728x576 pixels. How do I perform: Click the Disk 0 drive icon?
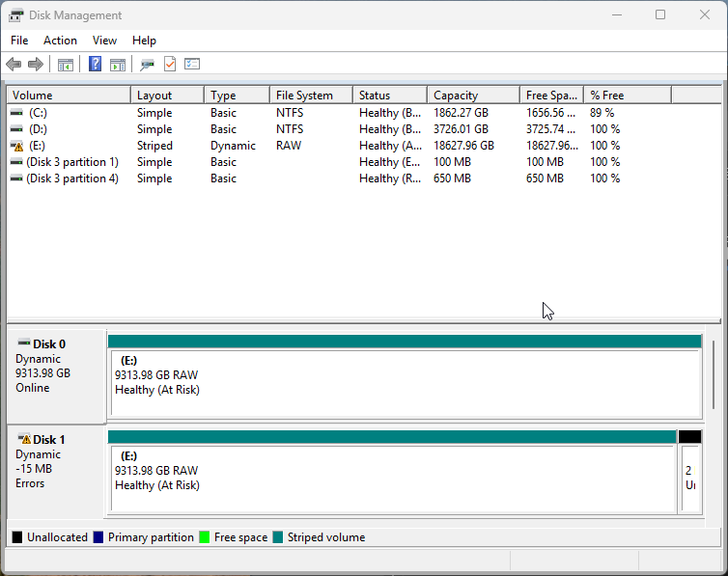(24, 343)
